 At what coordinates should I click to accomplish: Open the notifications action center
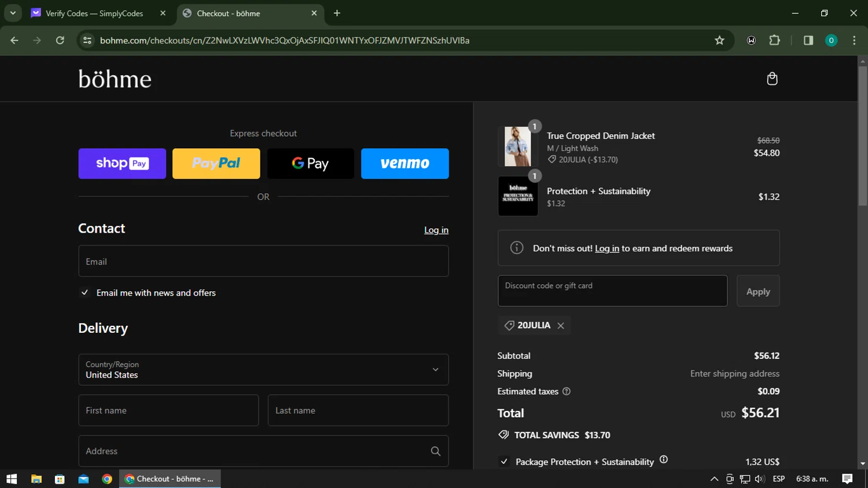click(847, 479)
